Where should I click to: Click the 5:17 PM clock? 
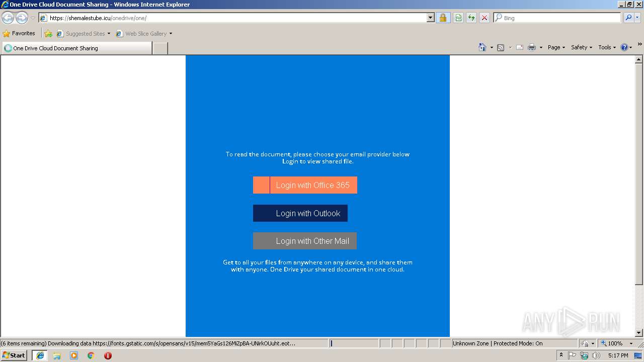pyautogui.click(x=618, y=355)
